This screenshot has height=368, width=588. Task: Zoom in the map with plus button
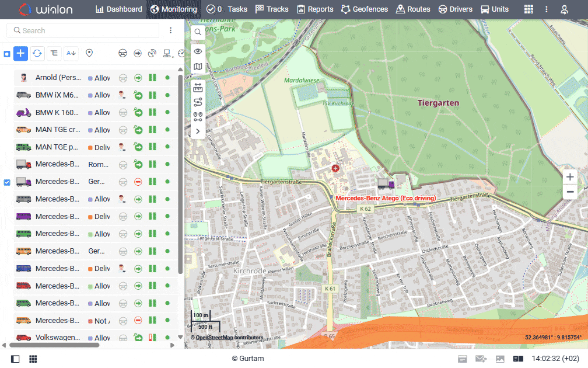pyautogui.click(x=570, y=177)
